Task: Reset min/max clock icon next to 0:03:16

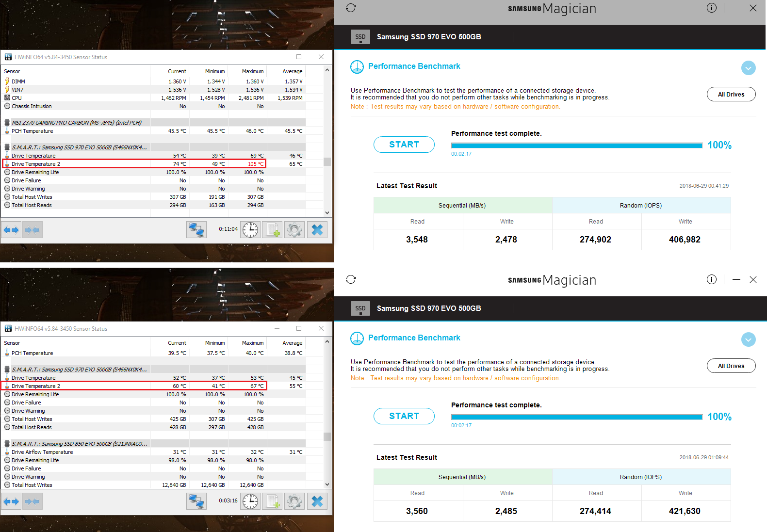Action: coord(250,501)
